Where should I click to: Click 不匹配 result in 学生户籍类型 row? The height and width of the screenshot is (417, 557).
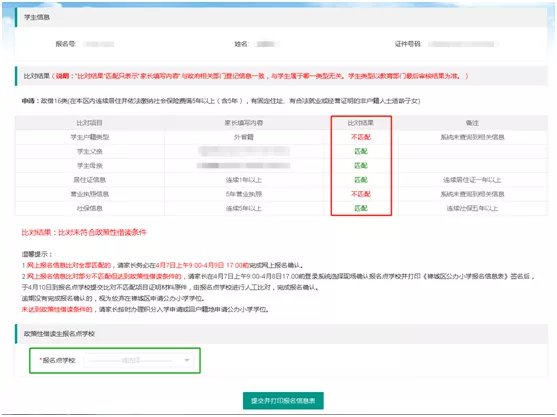(361, 137)
